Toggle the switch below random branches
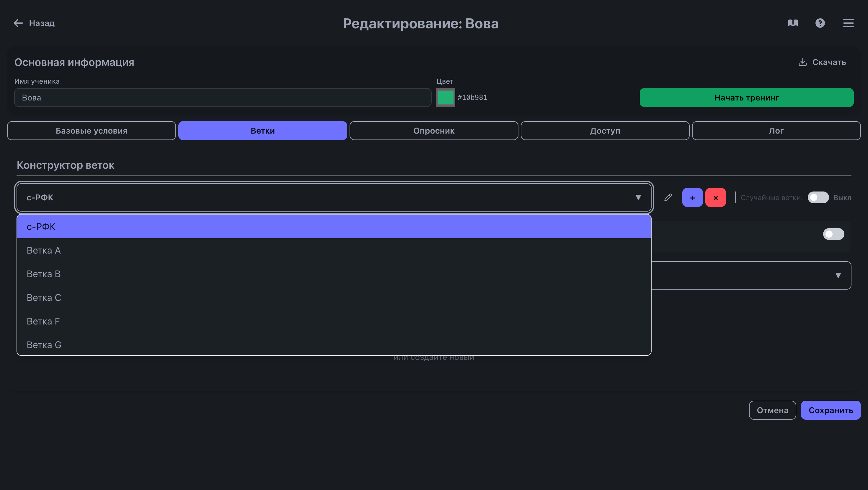868x490 pixels. point(833,234)
